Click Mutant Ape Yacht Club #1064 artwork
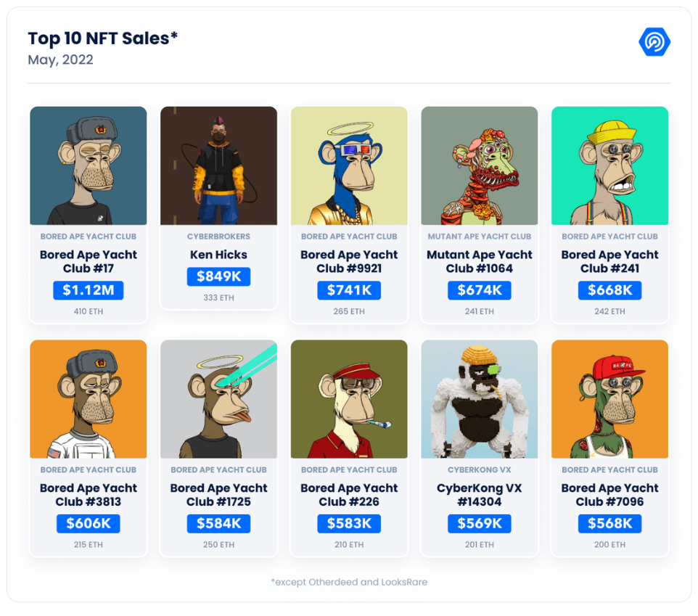The height and width of the screenshot is (616, 698). (479, 165)
